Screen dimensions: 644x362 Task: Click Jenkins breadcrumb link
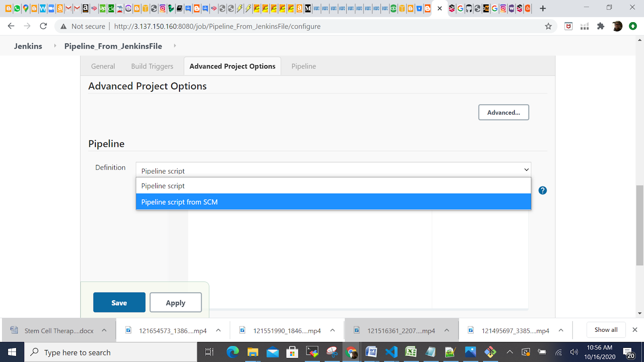point(28,46)
